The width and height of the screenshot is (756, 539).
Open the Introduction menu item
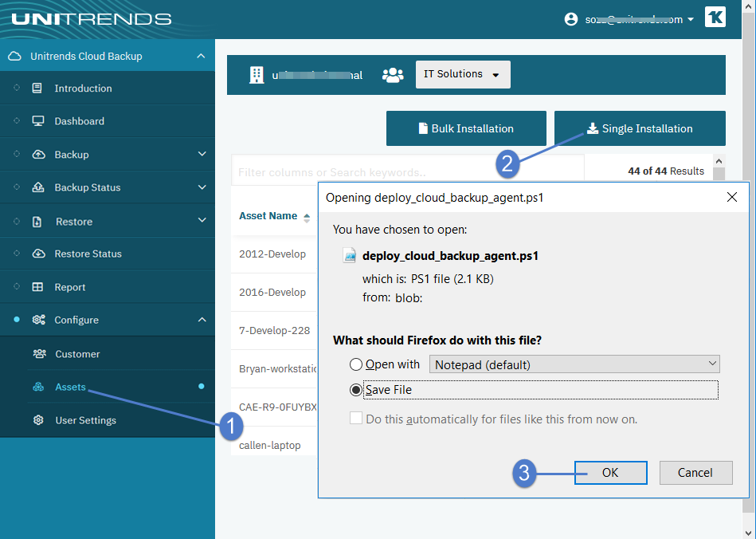pos(108,88)
